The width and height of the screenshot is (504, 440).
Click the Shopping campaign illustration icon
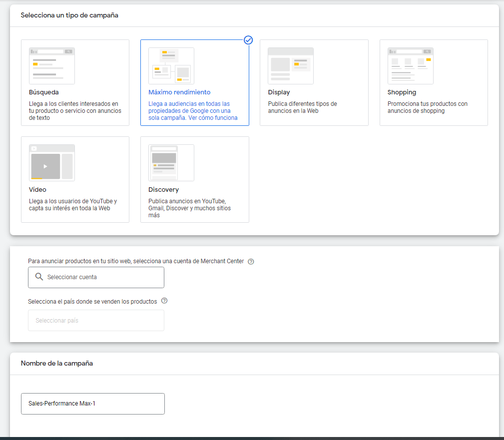tap(410, 66)
